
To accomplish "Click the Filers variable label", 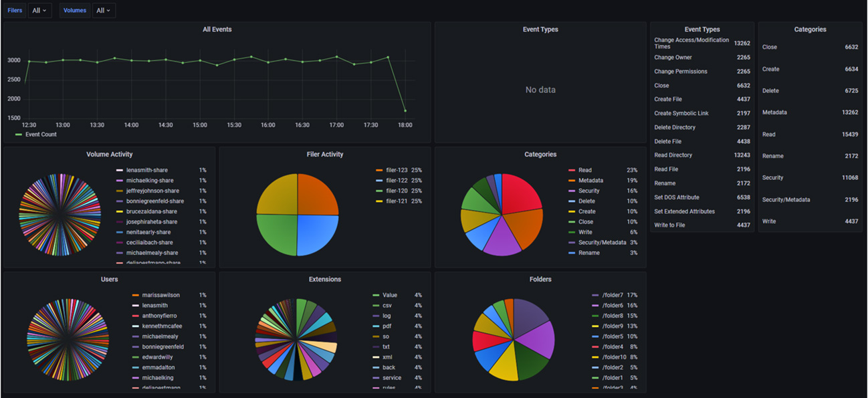I will (x=15, y=11).
